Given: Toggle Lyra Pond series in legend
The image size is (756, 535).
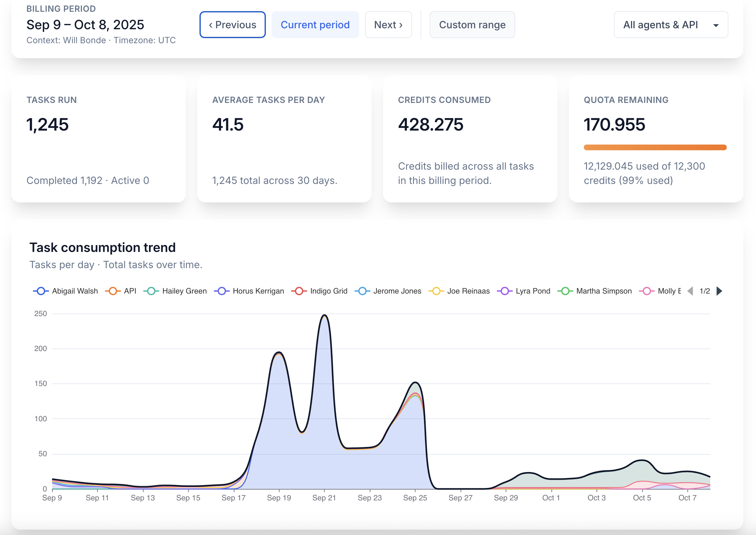Looking at the screenshot, I should (x=523, y=291).
